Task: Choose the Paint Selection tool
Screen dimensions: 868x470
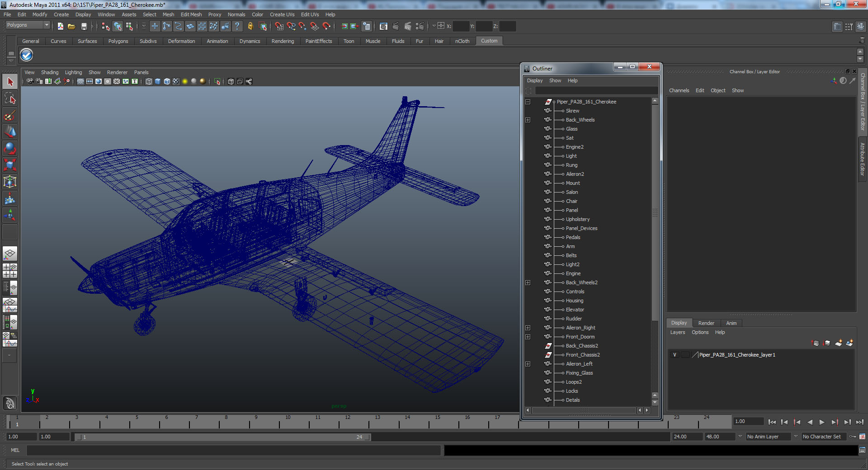Action: (10, 115)
